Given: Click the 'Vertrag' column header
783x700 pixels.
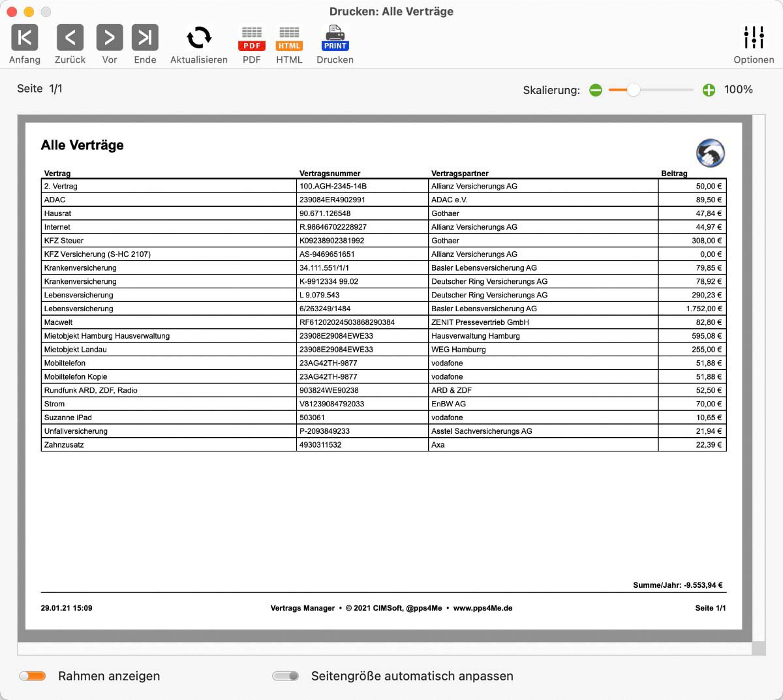Looking at the screenshot, I should click(57, 174).
